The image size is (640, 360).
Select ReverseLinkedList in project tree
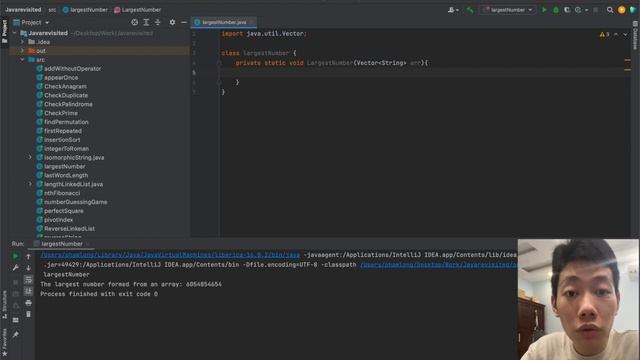click(x=65, y=229)
